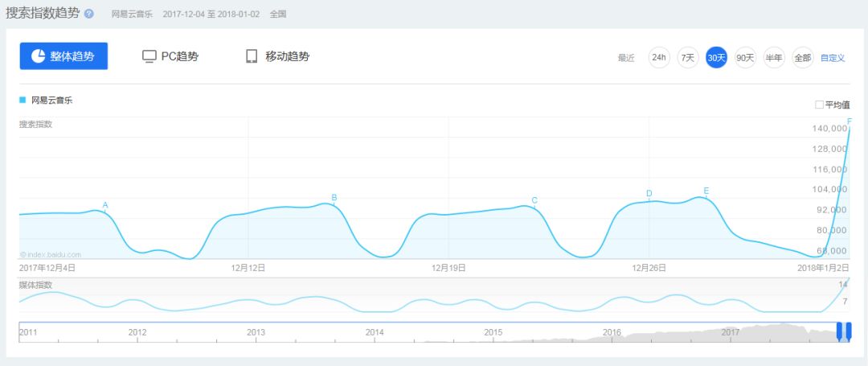
Task: Switch to 移动趋势 tab
Action: tap(278, 56)
